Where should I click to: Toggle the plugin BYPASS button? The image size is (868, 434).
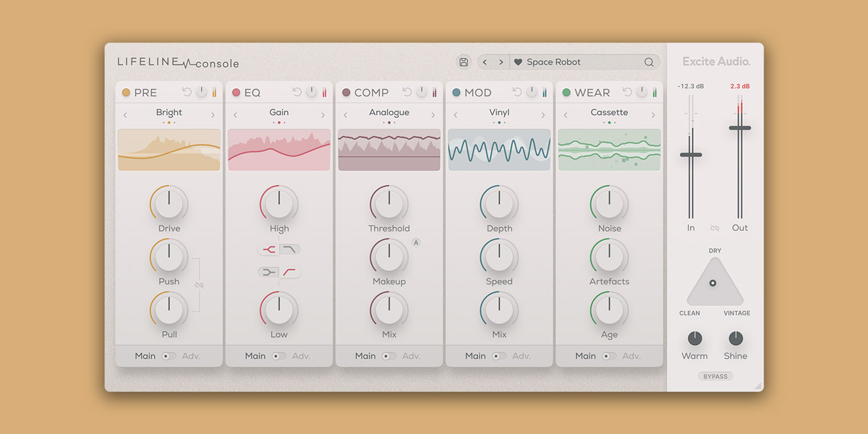tap(715, 375)
